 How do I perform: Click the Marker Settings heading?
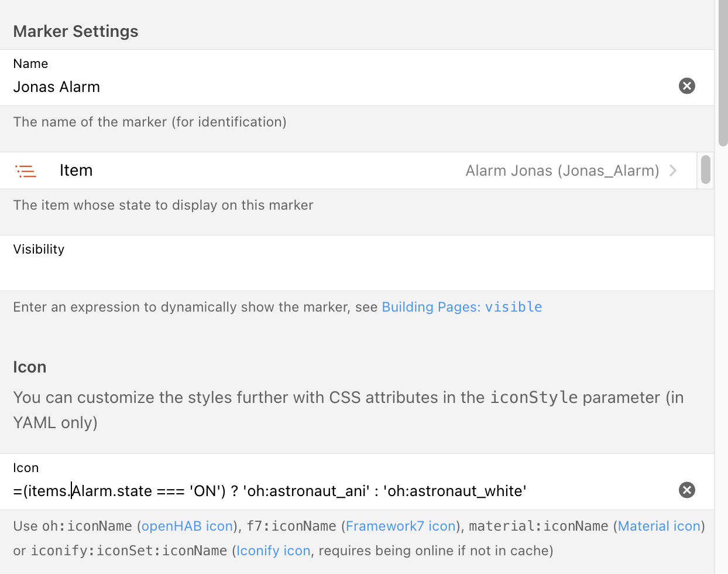[75, 31]
